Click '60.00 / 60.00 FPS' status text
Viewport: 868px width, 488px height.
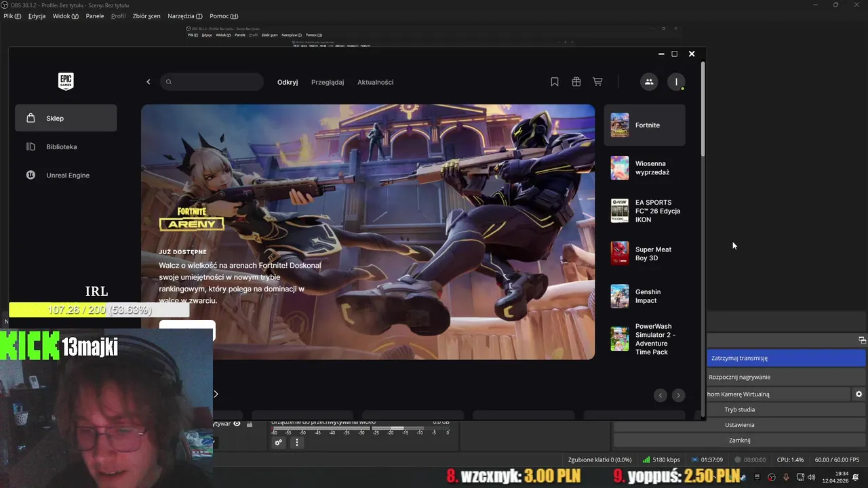pos(837,460)
